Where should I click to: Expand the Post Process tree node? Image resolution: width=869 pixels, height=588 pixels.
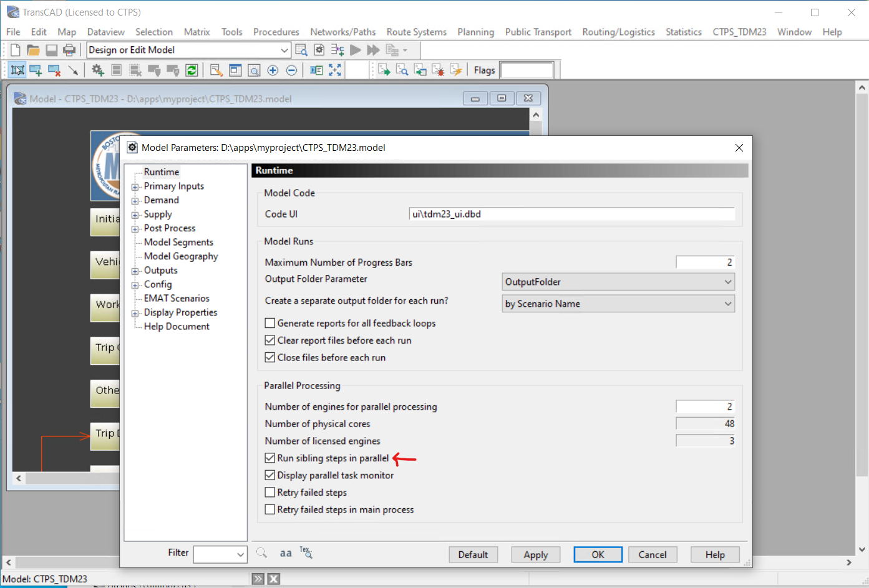(x=135, y=229)
